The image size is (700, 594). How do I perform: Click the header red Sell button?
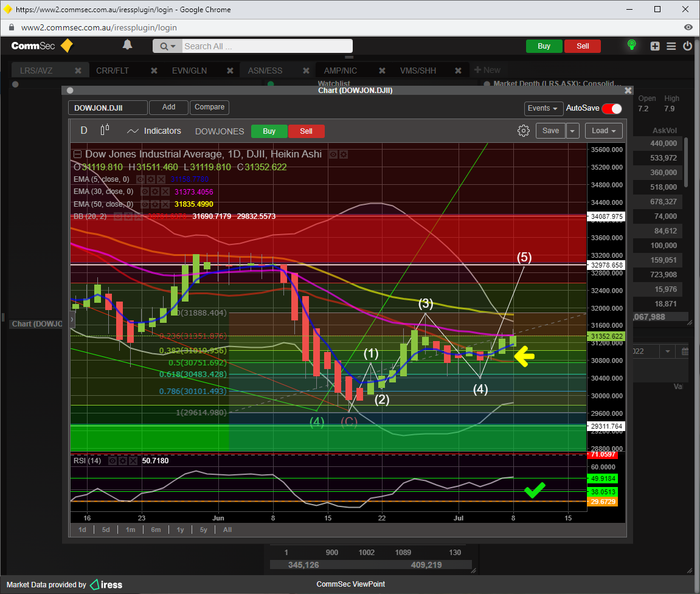click(583, 46)
